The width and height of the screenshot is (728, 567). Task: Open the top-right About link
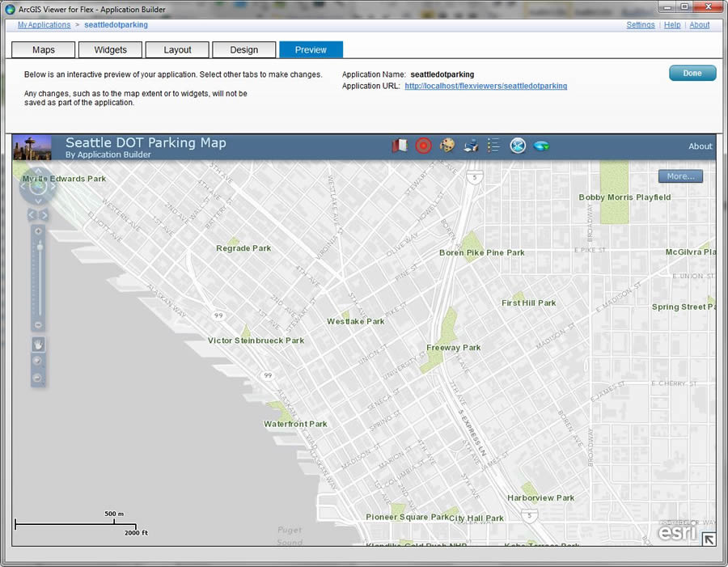tap(699, 24)
